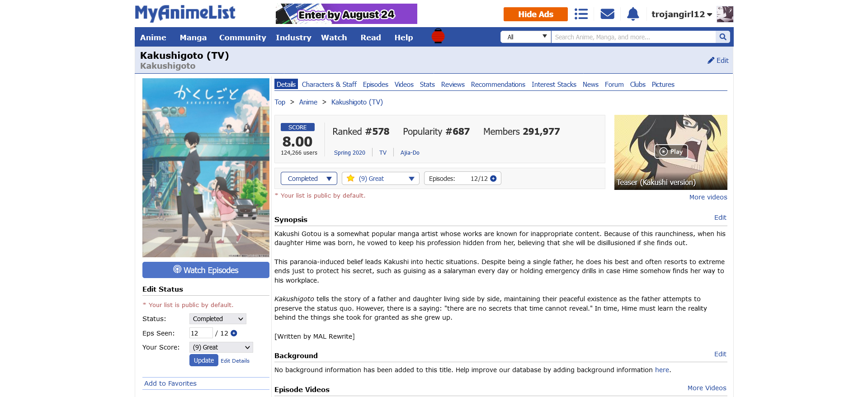Switch to Characters & Staff tab
Viewport: 868px width, 397px height.
329,85
